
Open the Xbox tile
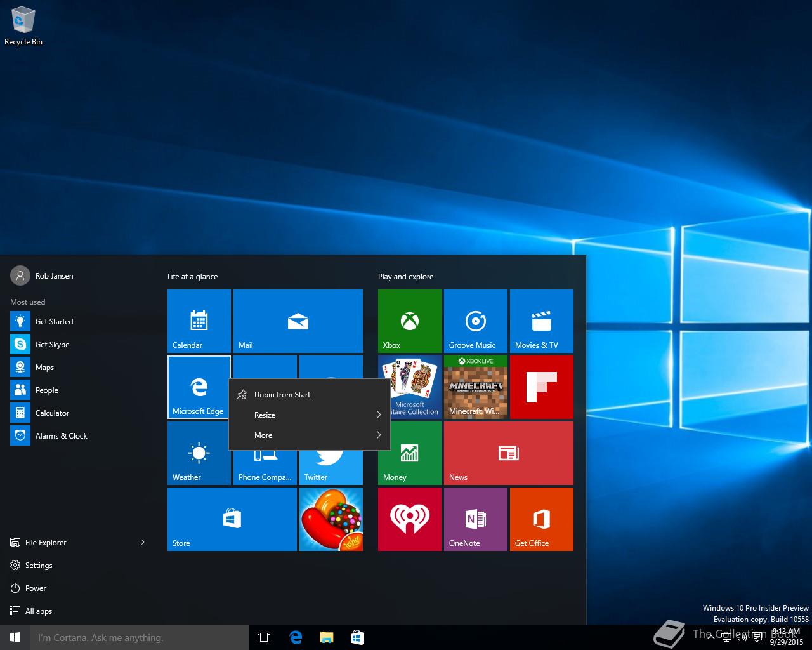[x=410, y=321]
